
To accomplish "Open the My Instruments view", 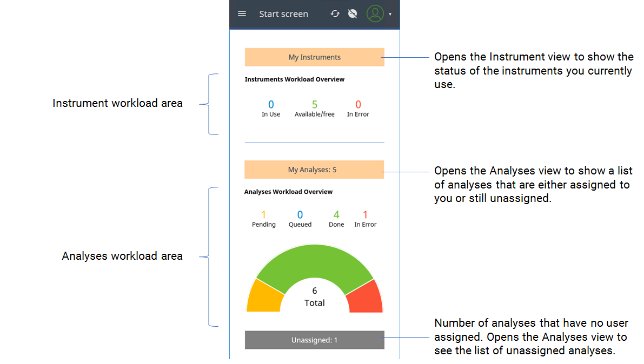I will tap(314, 57).
